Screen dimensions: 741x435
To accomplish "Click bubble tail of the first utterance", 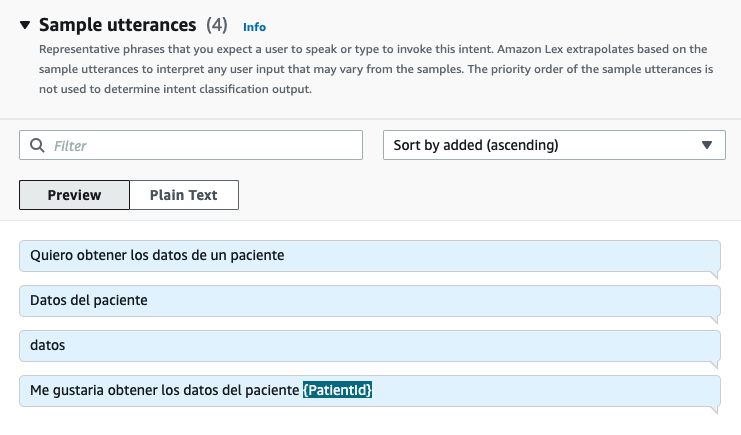I will pyautogui.click(x=714, y=273).
